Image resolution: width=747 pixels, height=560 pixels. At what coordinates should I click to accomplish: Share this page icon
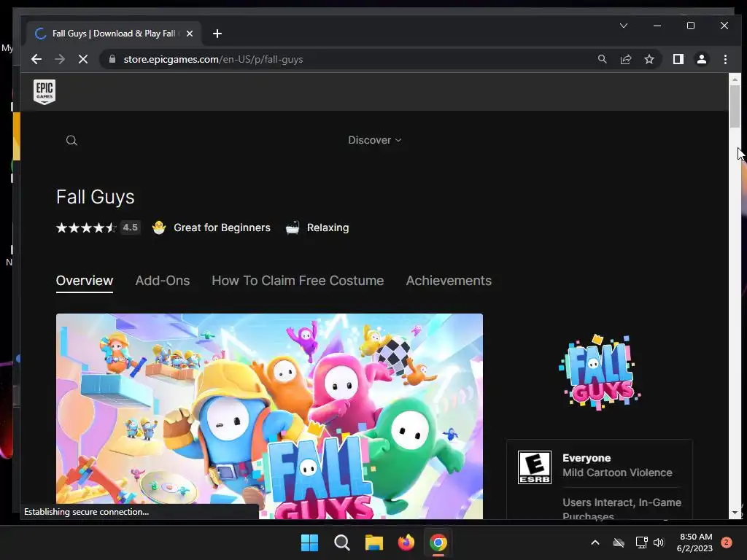pyautogui.click(x=625, y=59)
